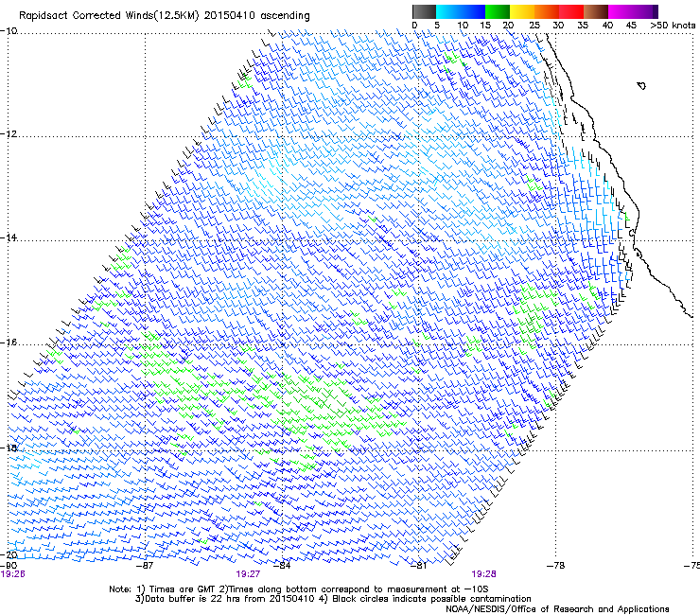
Task: Click the longitude label '-84'
Action: pos(282,566)
